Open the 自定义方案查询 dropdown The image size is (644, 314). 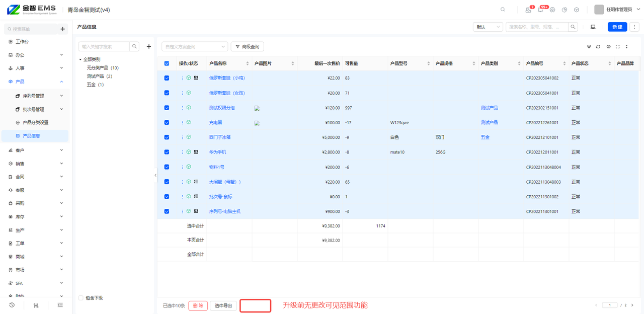tap(195, 46)
